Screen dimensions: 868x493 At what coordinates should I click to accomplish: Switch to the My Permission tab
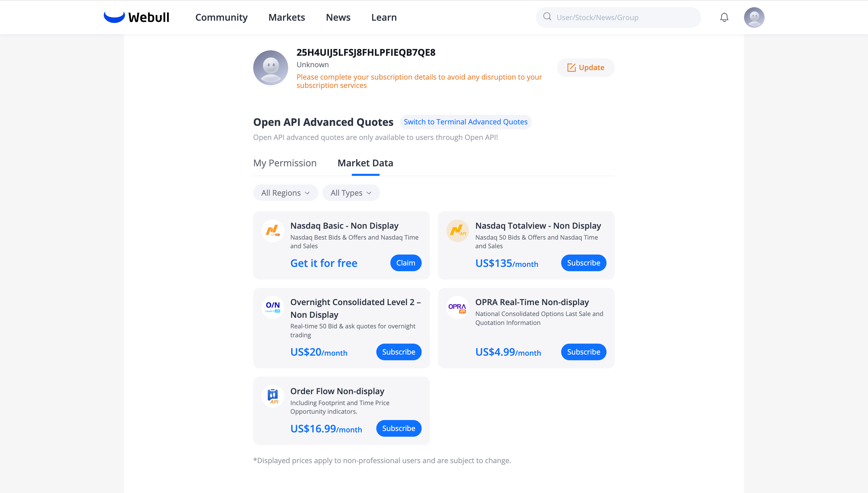click(285, 163)
